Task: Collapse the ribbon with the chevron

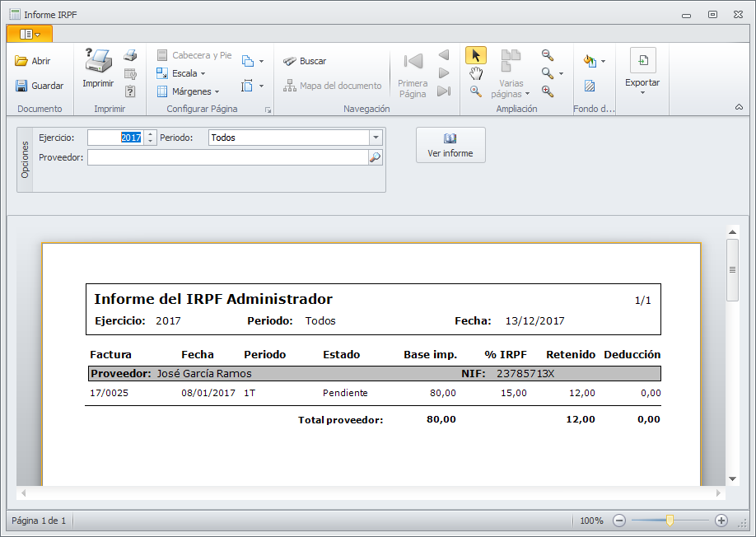Action: 739,108
